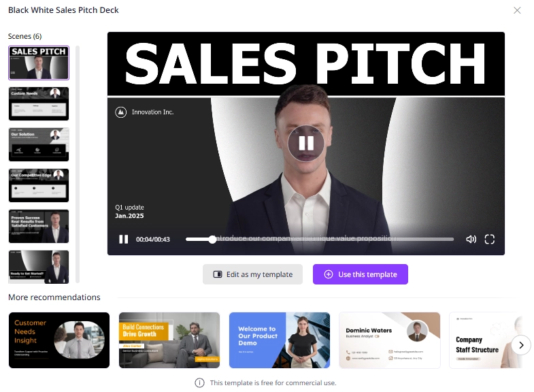Close the template preview dialog

pos(517,10)
